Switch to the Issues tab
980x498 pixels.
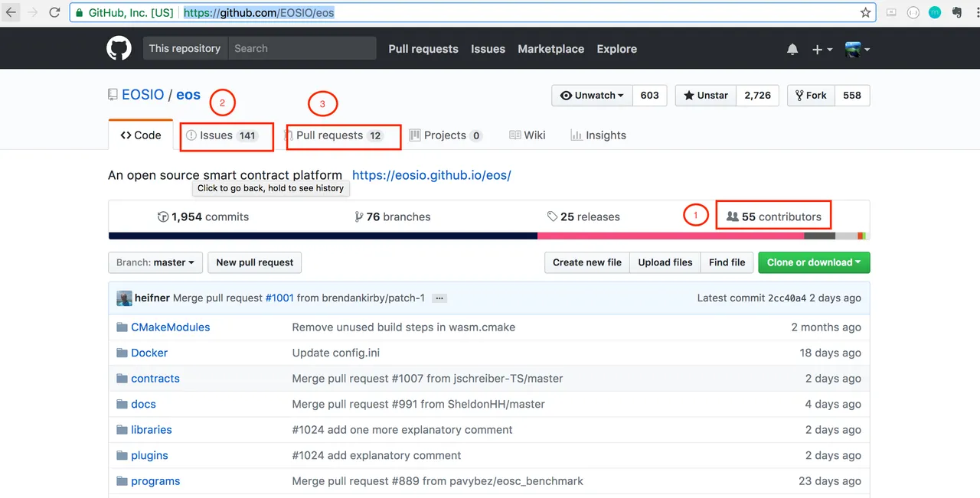222,135
